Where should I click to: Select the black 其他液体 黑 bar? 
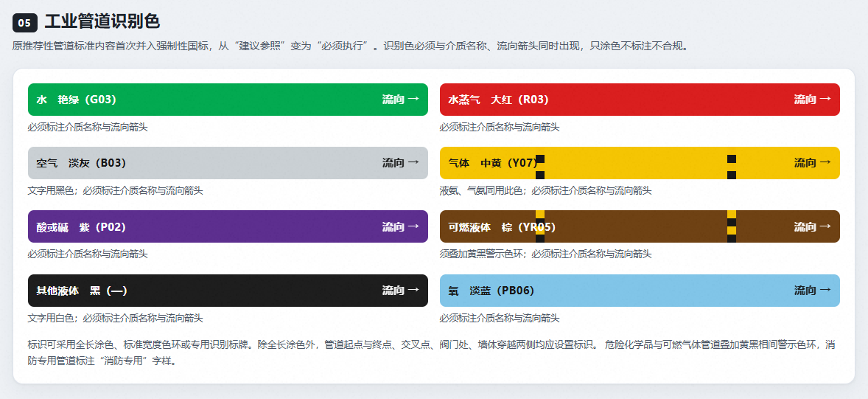point(228,291)
